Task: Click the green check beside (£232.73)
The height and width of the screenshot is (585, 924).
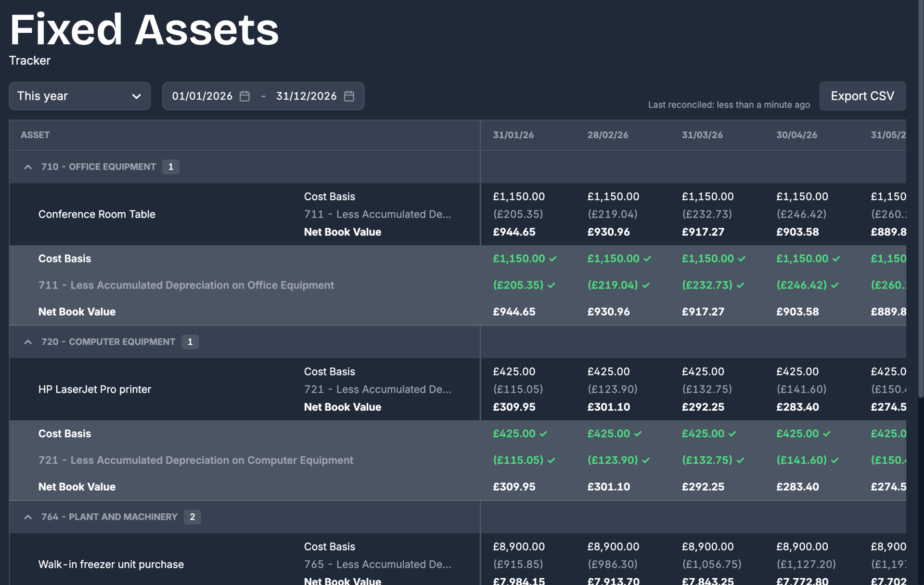Action: (740, 285)
